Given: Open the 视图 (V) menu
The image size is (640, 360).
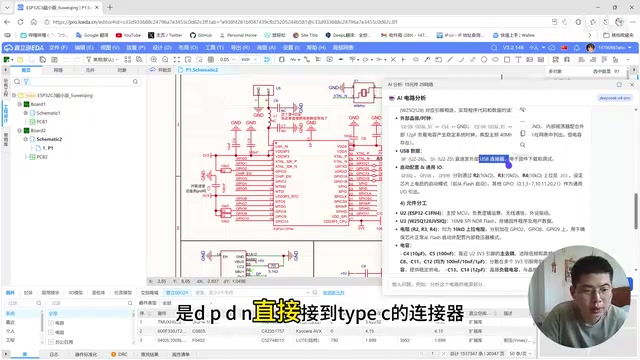Looking at the screenshot, I should coord(110,48).
